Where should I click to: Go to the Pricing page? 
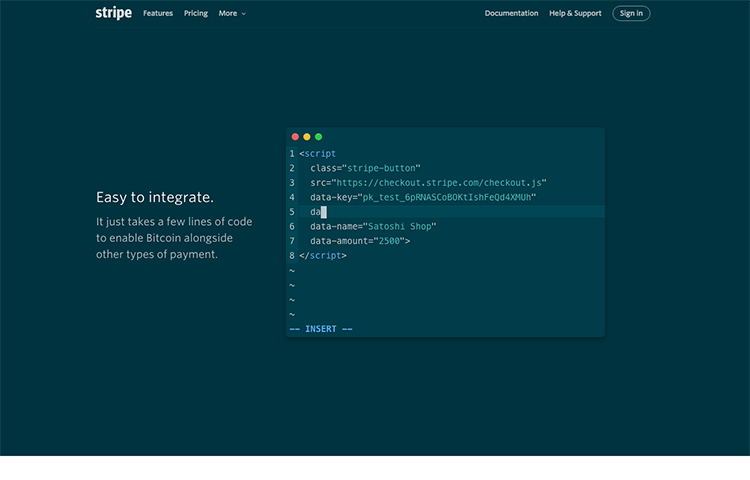196,14
